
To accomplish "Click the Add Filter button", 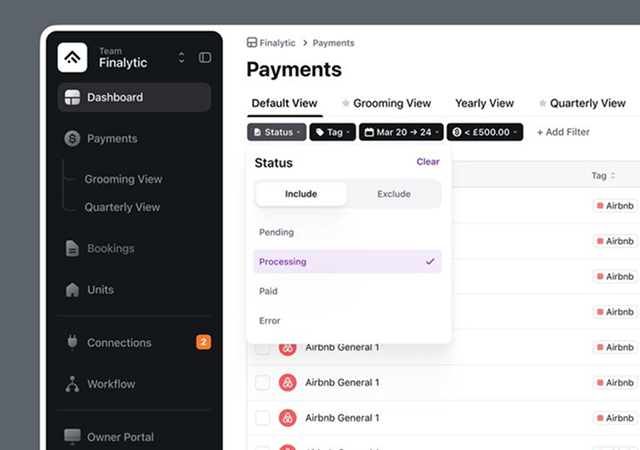I will pyautogui.click(x=563, y=132).
